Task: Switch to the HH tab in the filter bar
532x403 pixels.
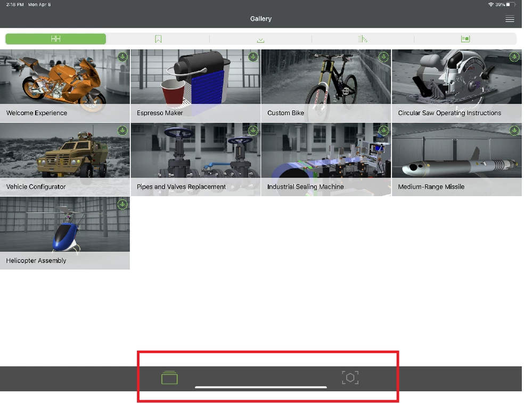Action: [x=55, y=38]
